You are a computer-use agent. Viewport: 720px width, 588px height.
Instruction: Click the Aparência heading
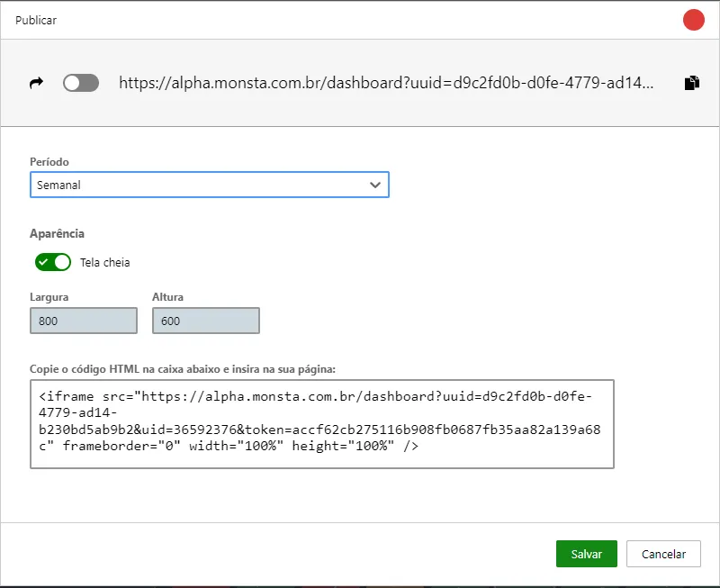pos(57,234)
